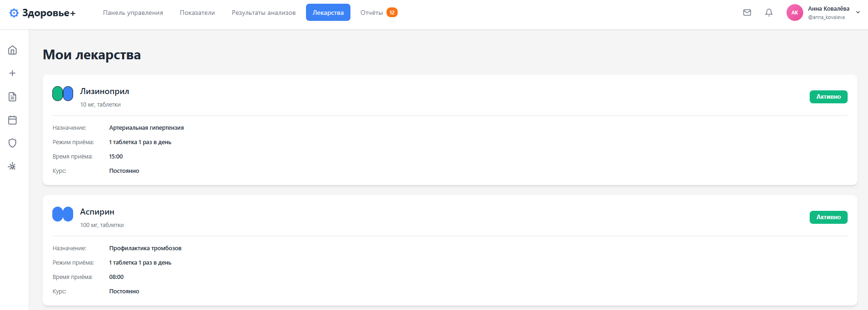Screen dimensions: 868x310
Task: Click the sidebar plus icon
Action: click(12, 73)
